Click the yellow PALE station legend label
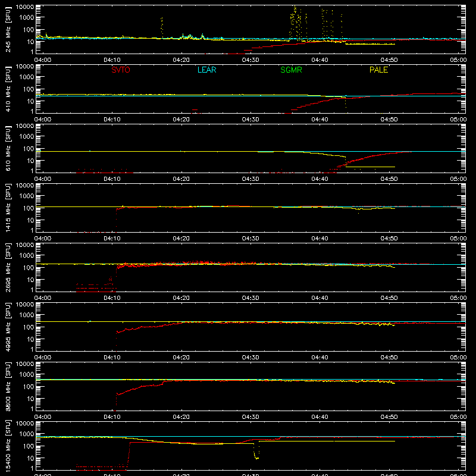This screenshot has height=476, width=476. point(378,70)
